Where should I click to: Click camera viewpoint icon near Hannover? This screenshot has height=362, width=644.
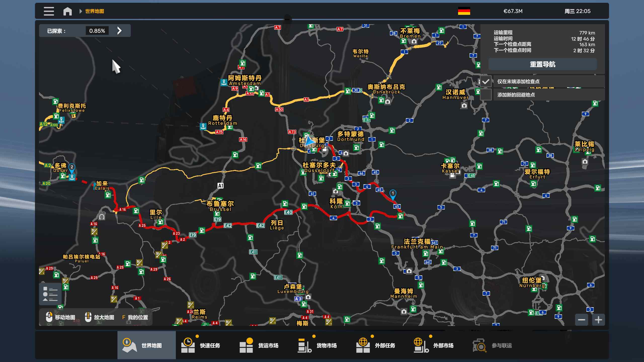click(x=464, y=106)
